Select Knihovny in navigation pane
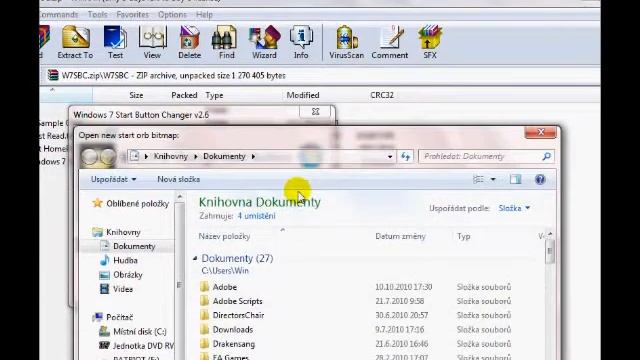640x360 pixels. point(117,232)
